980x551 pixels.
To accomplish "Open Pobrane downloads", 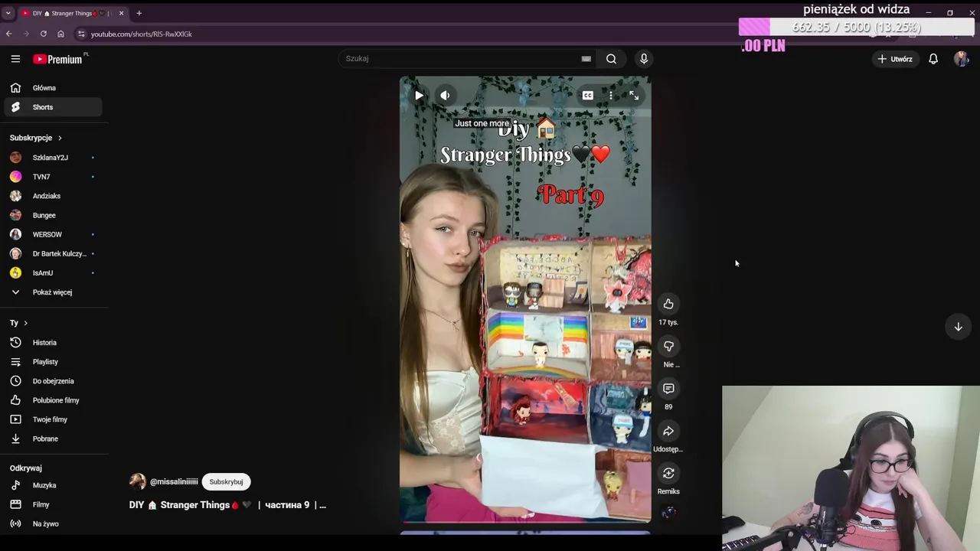I will click(53, 439).
